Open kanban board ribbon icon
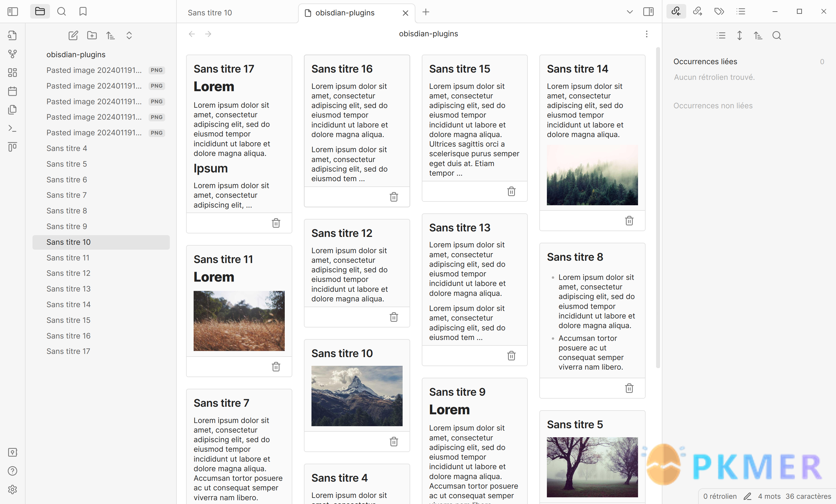836x504 pixels. [12, 147]
